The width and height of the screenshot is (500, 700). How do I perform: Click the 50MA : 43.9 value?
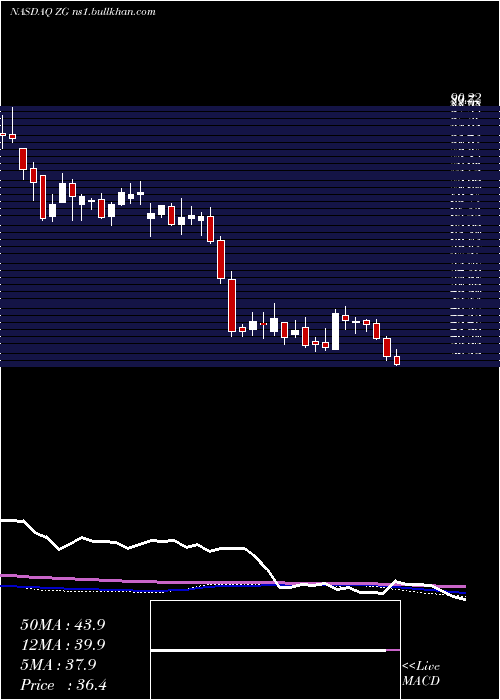point(63,625)
